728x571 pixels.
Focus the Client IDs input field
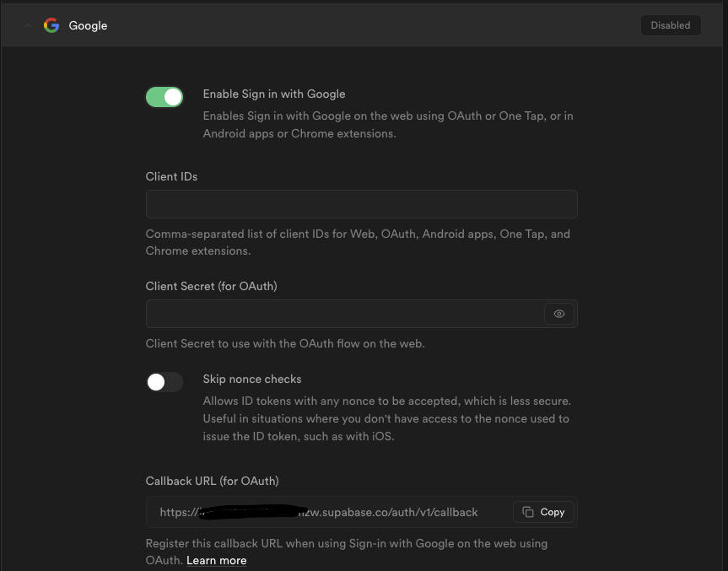(x=361, y=204)
